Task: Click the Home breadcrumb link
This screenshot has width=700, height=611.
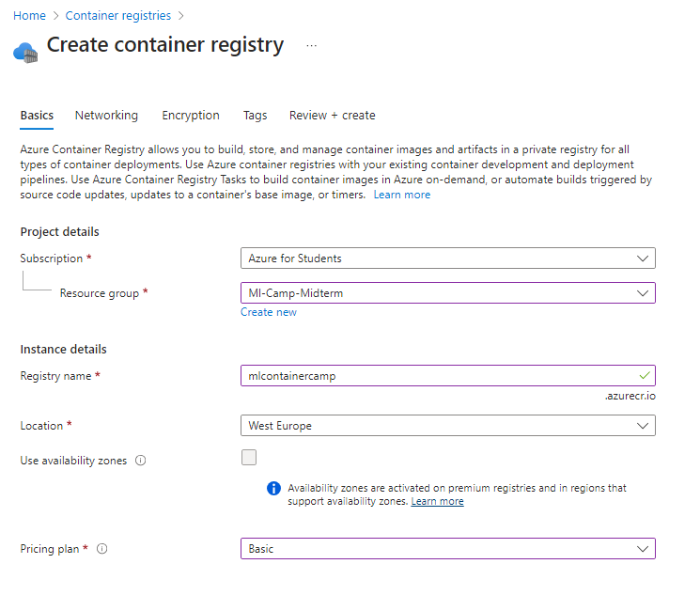Action: pyautogui.click(x=29, y=16)
